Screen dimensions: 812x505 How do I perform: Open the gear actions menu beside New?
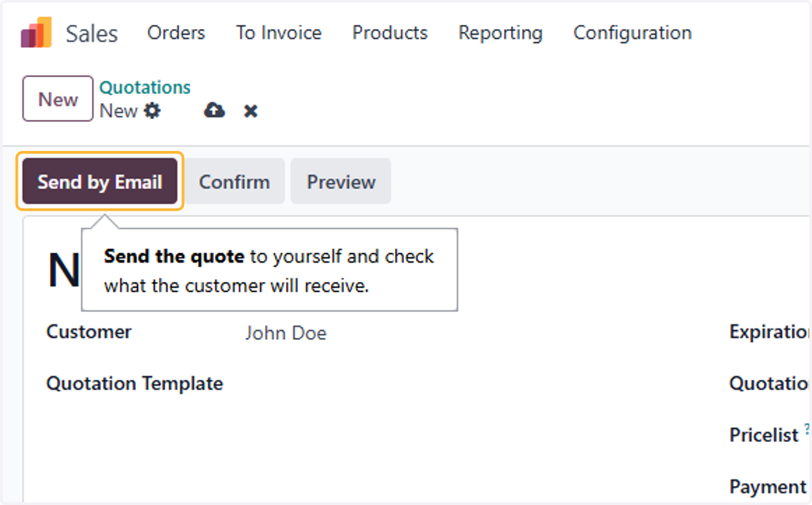click(x=152, y=110)
